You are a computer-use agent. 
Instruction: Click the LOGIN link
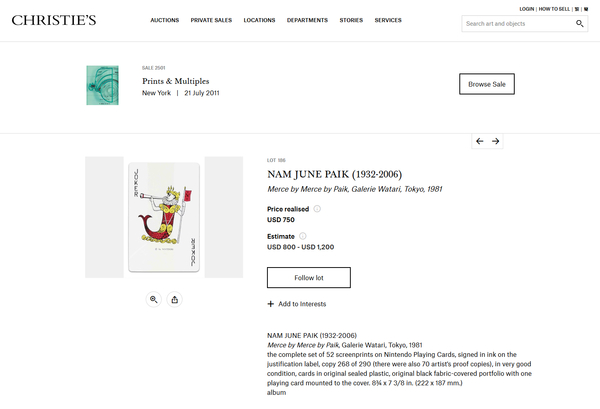tap(527, 8)
